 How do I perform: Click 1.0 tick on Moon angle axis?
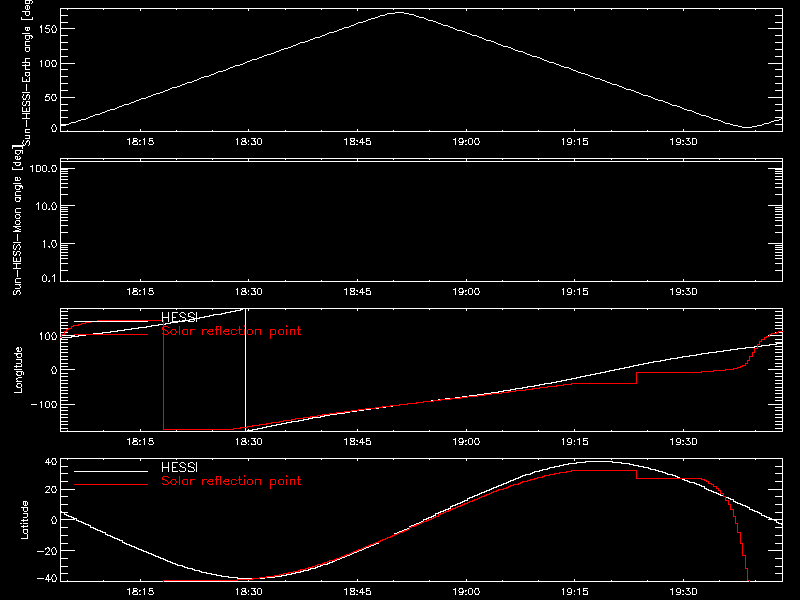(49, 244)
